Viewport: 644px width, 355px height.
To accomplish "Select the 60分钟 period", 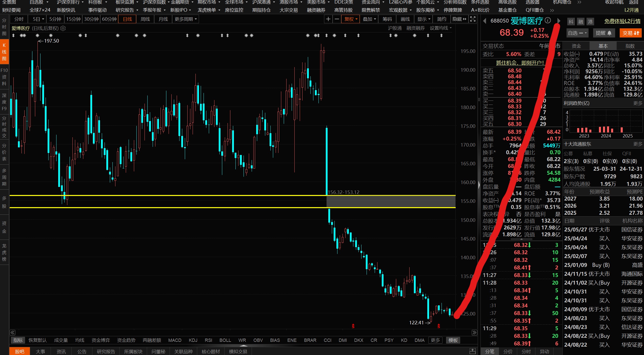I will point(109,19).
